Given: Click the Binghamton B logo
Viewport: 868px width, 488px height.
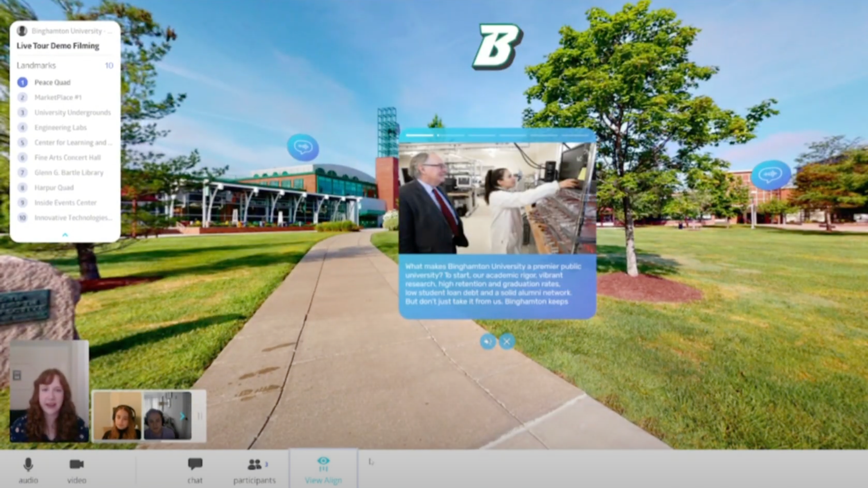Looking at the screenshot, I should 497,46.
